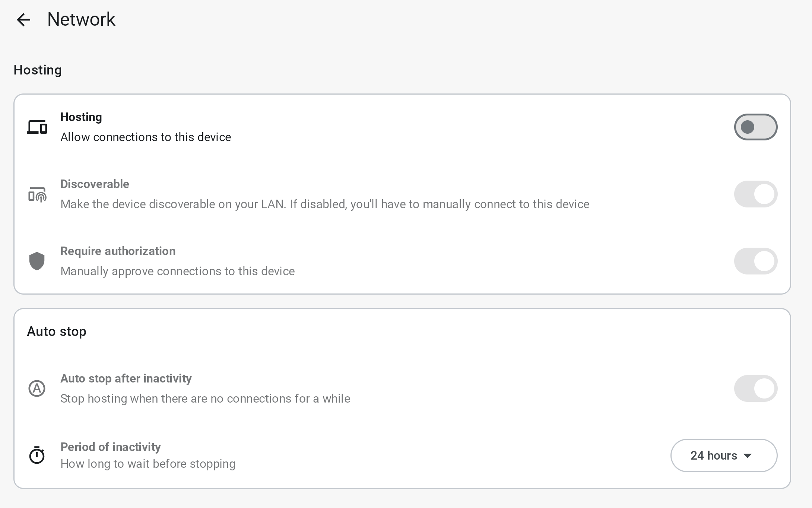Select the Hosting row label
The height and width of the screenshot is (508, 812).
81,117
